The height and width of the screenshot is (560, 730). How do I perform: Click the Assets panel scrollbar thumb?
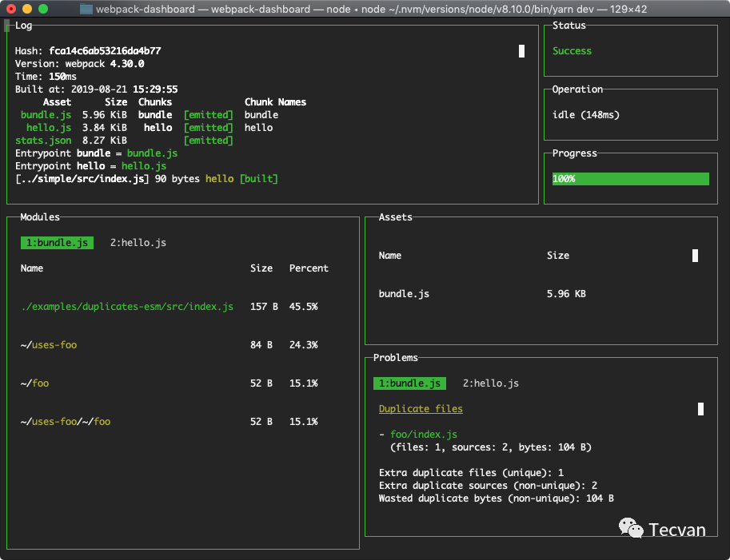(x=695, y=256)
